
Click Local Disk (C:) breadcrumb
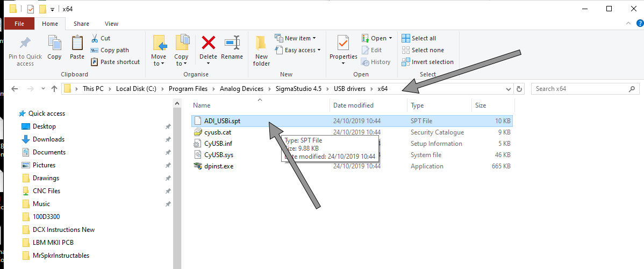136,89
